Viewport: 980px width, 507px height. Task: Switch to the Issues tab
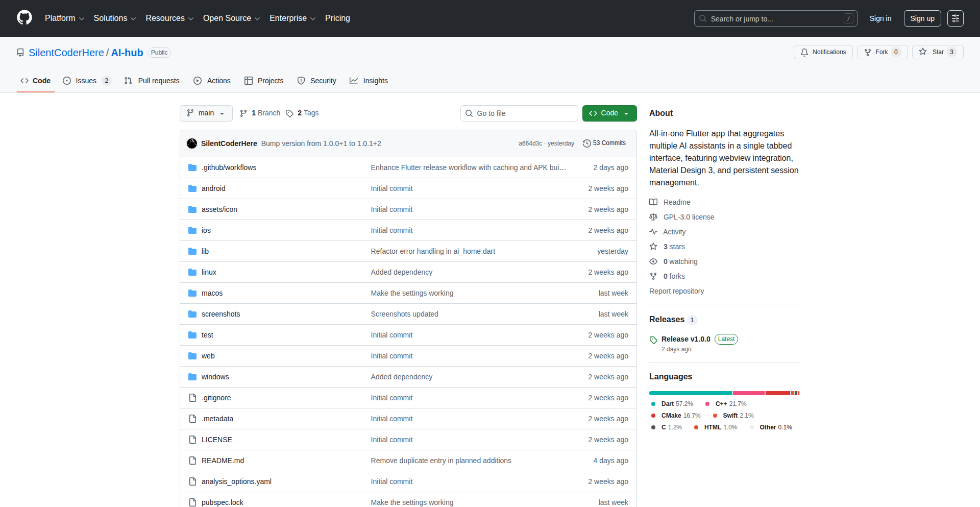(86, 81)
